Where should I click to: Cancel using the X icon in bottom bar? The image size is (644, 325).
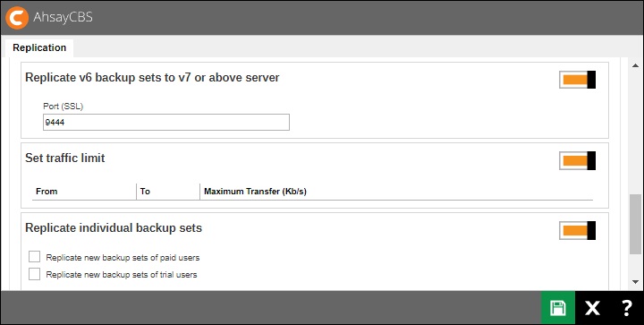tap(592, 308)
